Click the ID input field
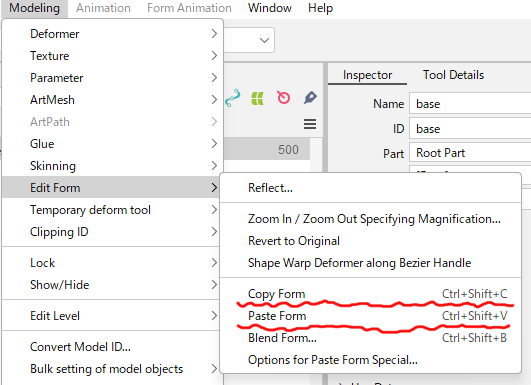531x385 pixels. point(470,129)
